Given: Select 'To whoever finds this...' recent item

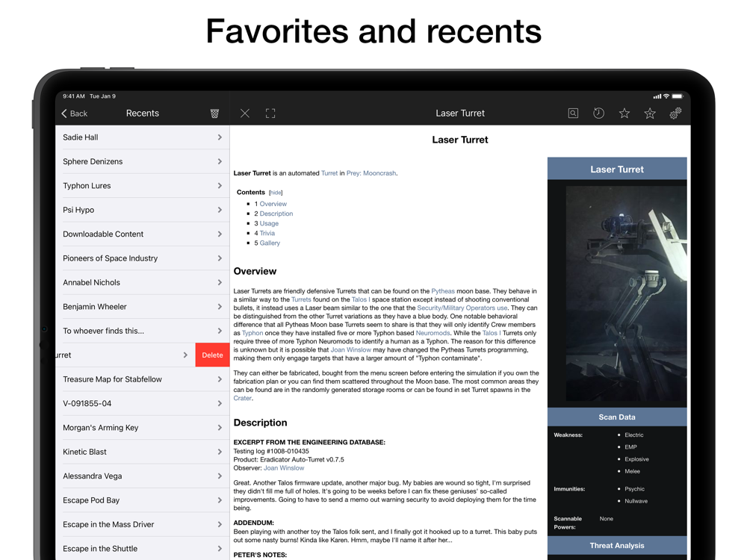Looking at the screenshot, I should 143,331.
